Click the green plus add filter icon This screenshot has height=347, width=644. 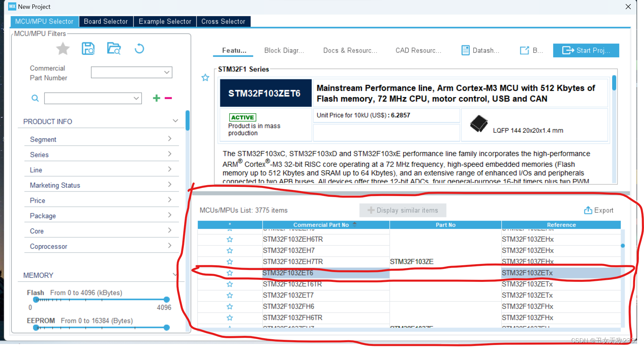coord(156,98)
